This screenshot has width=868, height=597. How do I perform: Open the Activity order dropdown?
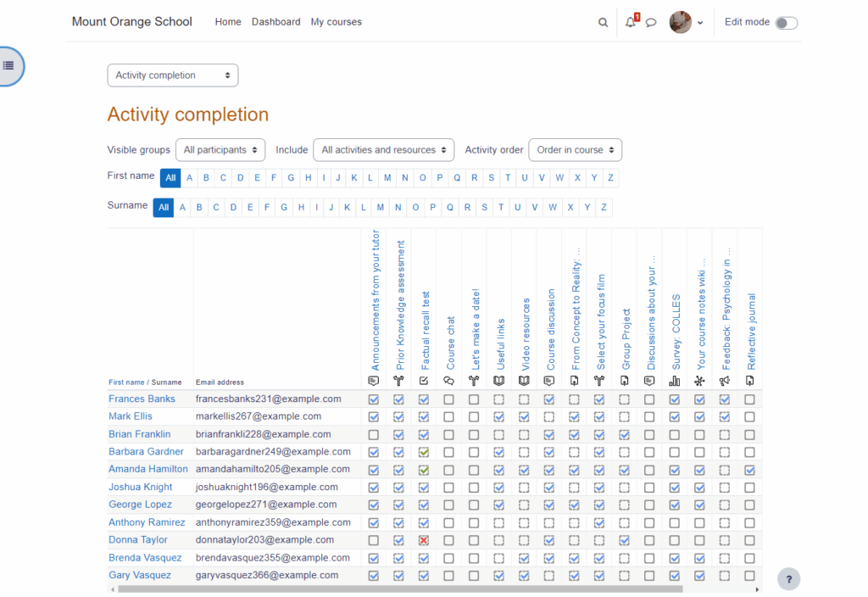pyautogui.click(x=575, y=150)
